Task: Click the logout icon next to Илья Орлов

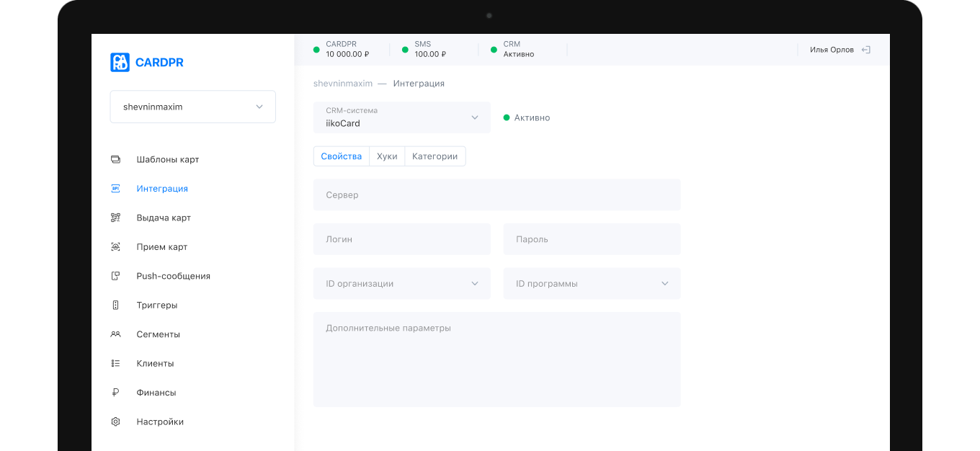Action: pyautogui.click(x=866, y=50)
